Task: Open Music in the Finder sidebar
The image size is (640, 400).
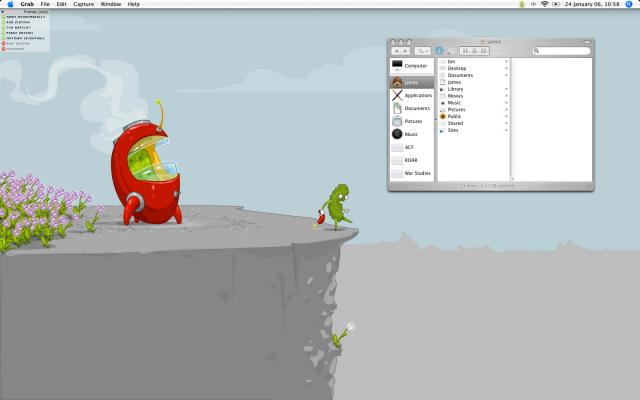Action: tap(411, 134)
